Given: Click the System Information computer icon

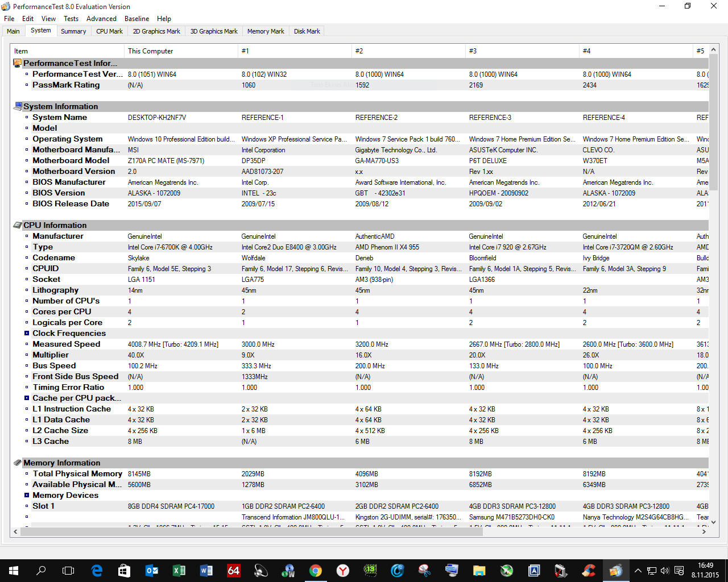Looking at the screenshot, I should coord(18,106).
